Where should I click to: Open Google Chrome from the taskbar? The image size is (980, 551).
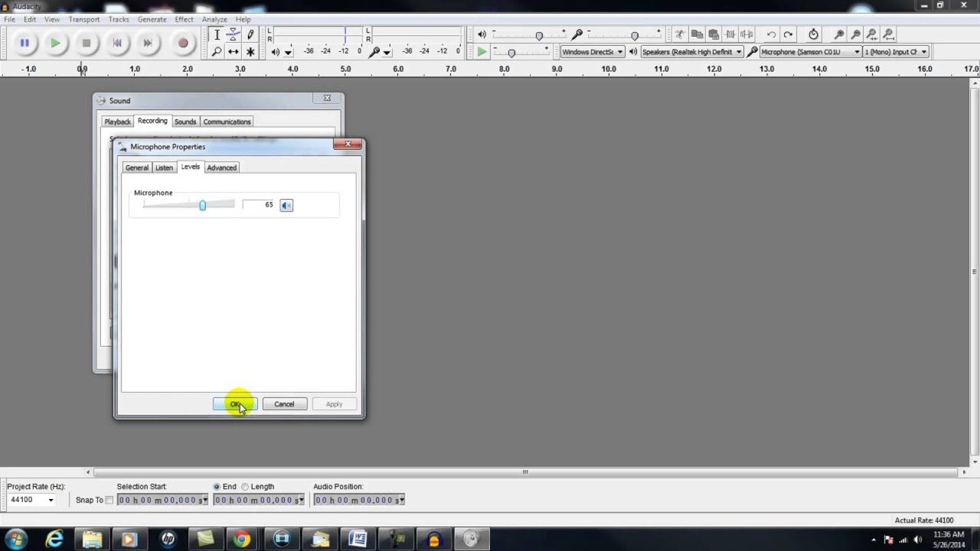(x=241, y=540)
